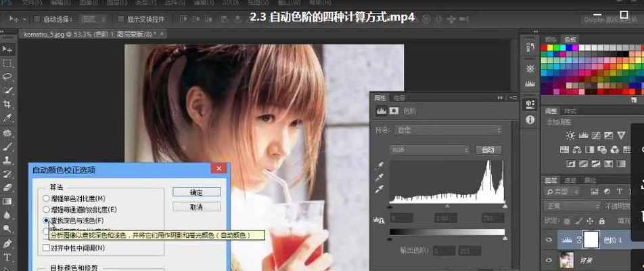Switch to the 颜色 Color tab
Viewport: 644px width, 271px height.
coord(551,39)
